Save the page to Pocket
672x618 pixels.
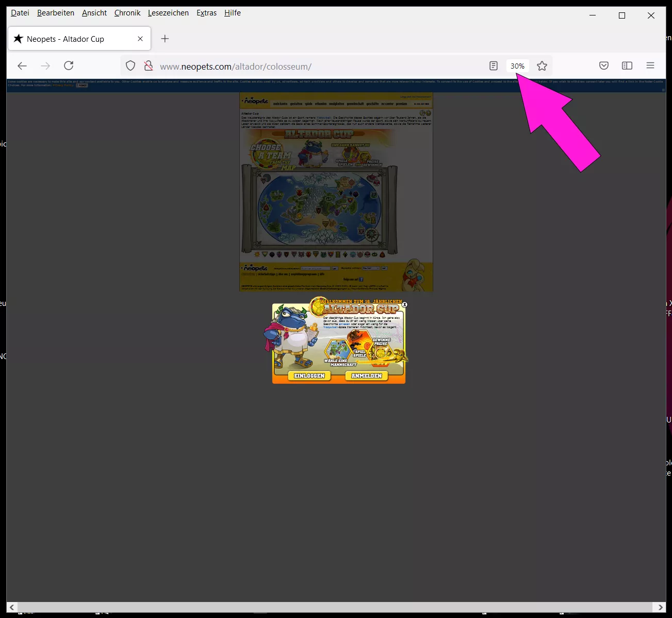tap(604, 66)
